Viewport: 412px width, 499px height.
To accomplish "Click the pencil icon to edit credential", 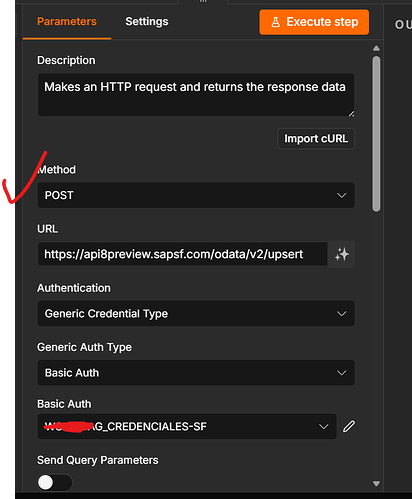I will (349, 426).
